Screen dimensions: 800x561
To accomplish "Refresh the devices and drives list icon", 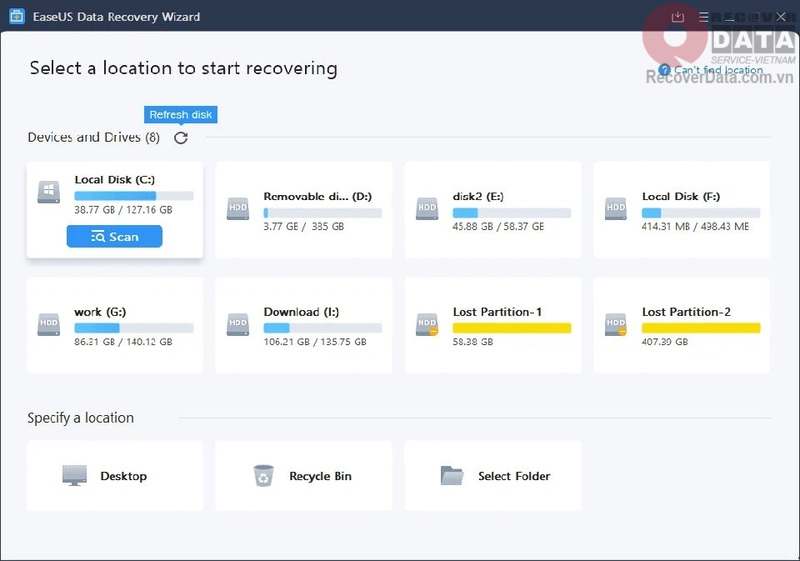I will pyautogui.click(x=181, y=138).
